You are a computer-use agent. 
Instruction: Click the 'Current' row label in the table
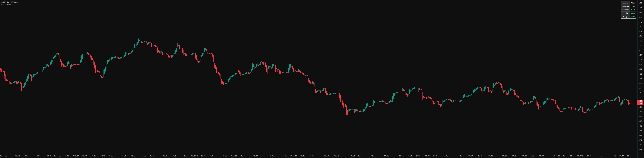pyautogui.click(x=625, y=10)
